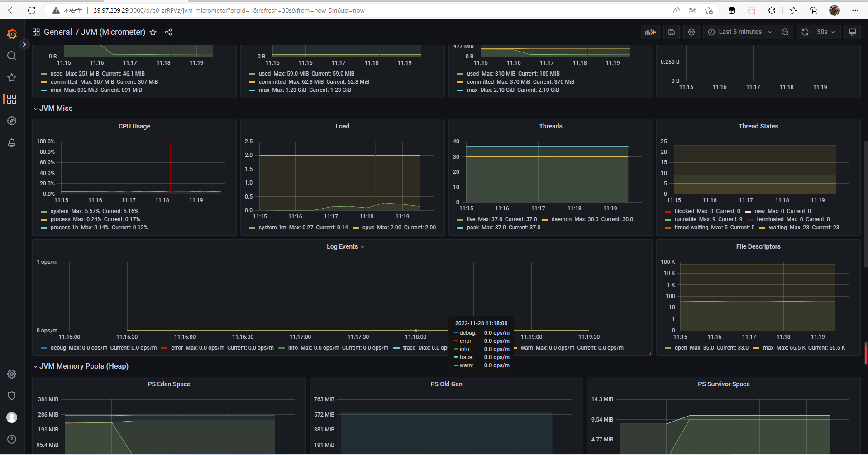Toggle cpus series in Load legend

[368, 227]
